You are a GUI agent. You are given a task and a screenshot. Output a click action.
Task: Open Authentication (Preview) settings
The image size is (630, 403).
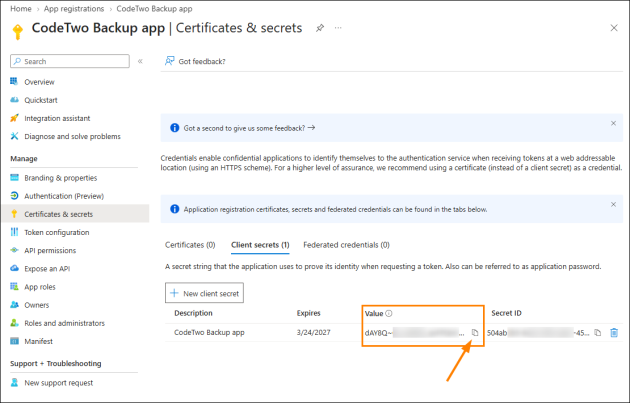click(64, 196)
